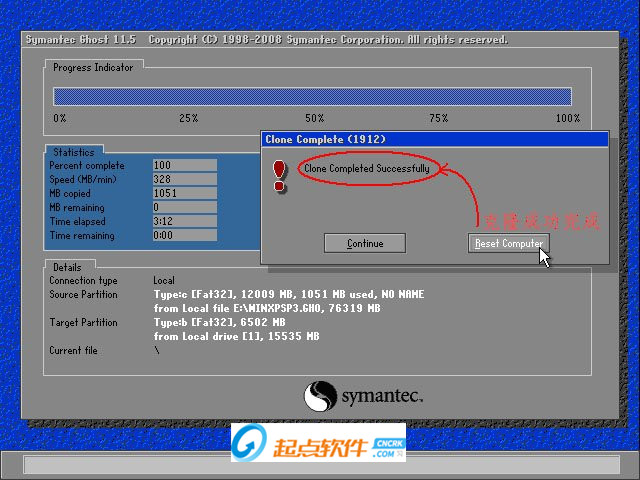The image size is (640, 480).
Task: Click the source 'Type:c [Fat32], 12009 MB' line
Action: pyautogui.click(x=289, y=294)
